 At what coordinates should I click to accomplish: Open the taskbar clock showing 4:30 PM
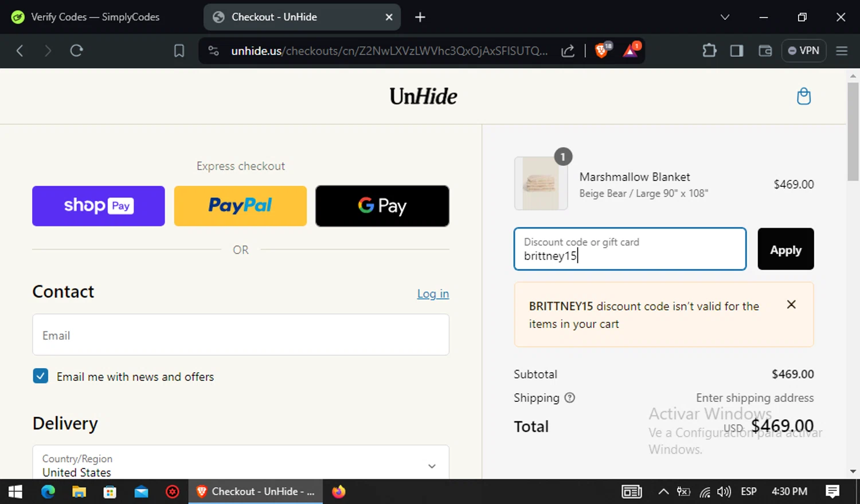pos(789,491)
